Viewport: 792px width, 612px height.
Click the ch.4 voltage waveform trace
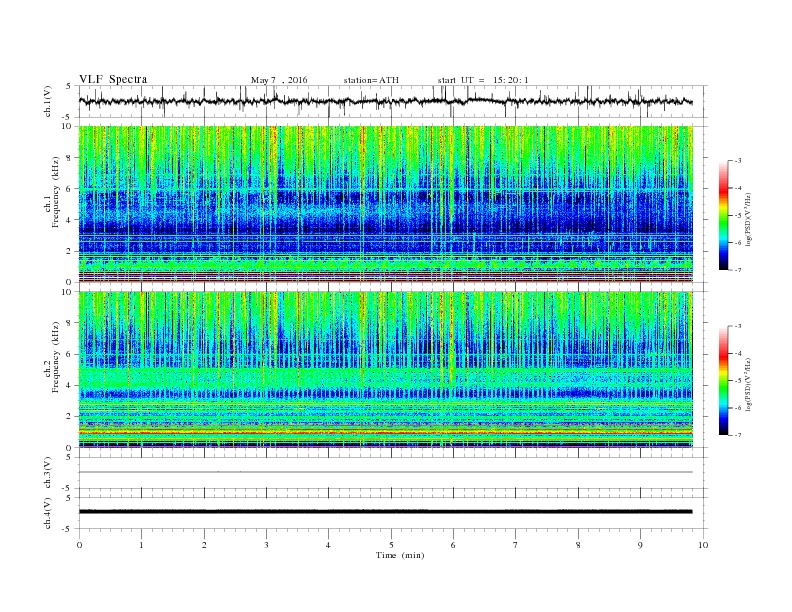pyautogui.click(x=386, y=512)
